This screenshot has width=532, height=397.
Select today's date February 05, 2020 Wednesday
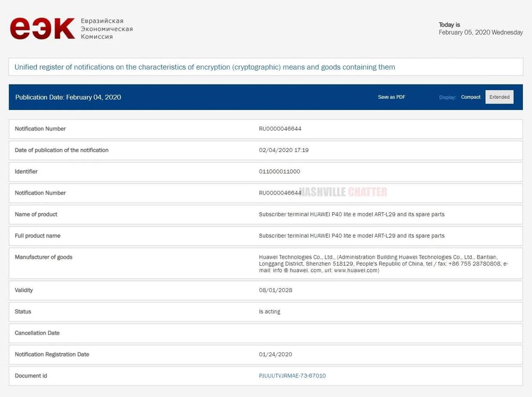click(481, 32)
